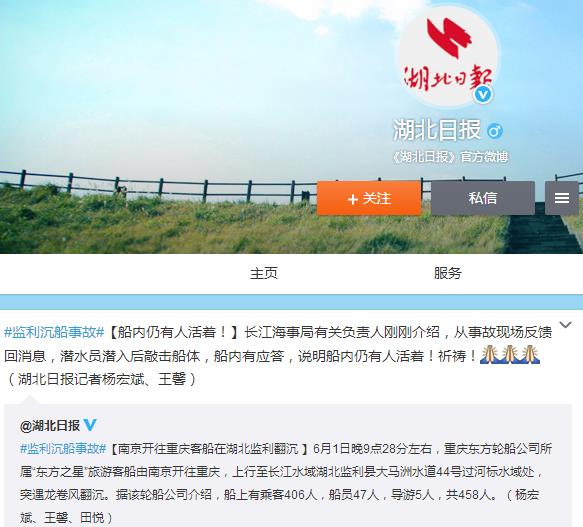
Task: Open #监利沉船事故# hashtag in top post
Action: [54, 332]
